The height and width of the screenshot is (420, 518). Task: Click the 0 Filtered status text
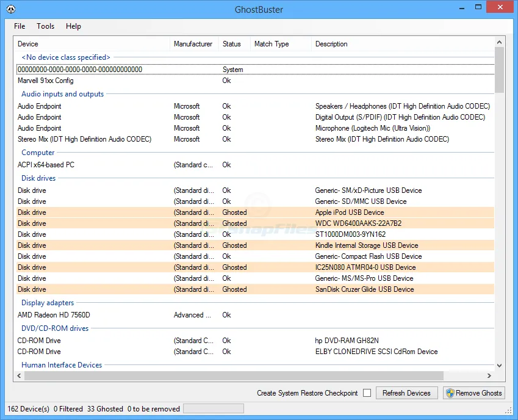pyautogui.click(x=68, y=409)
